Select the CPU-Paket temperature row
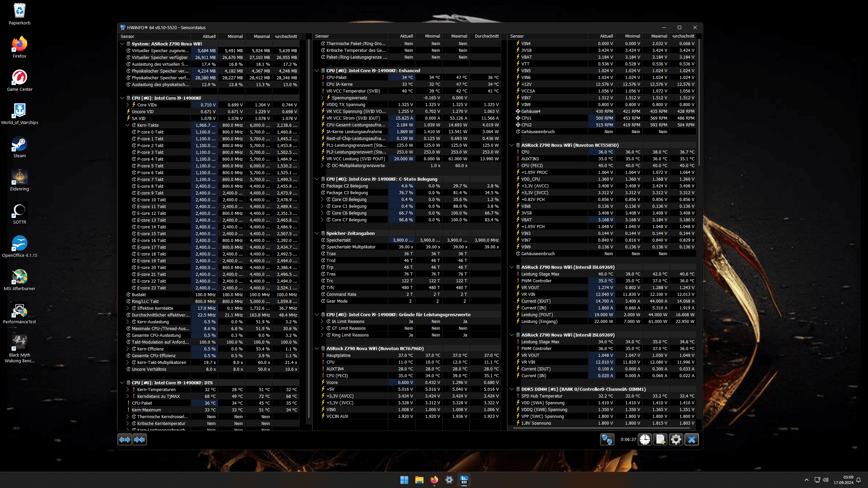Image resolution: width=868 pixels, height=488 pixels. pos(336,77)
